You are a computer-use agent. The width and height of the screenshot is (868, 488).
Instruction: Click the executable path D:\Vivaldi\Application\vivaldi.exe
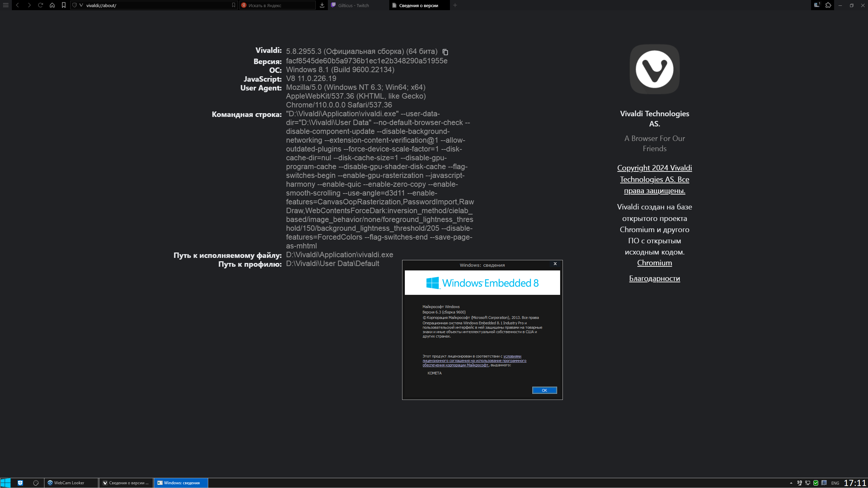339,255
